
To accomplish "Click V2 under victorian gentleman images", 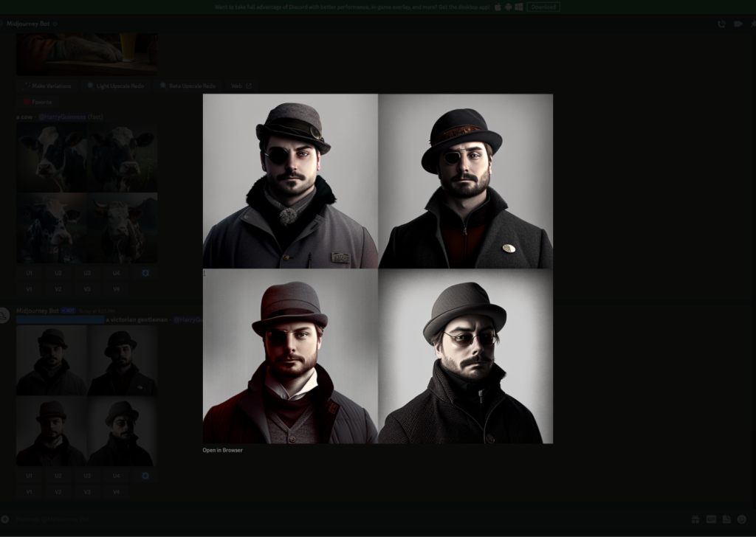I will [58, 492].
